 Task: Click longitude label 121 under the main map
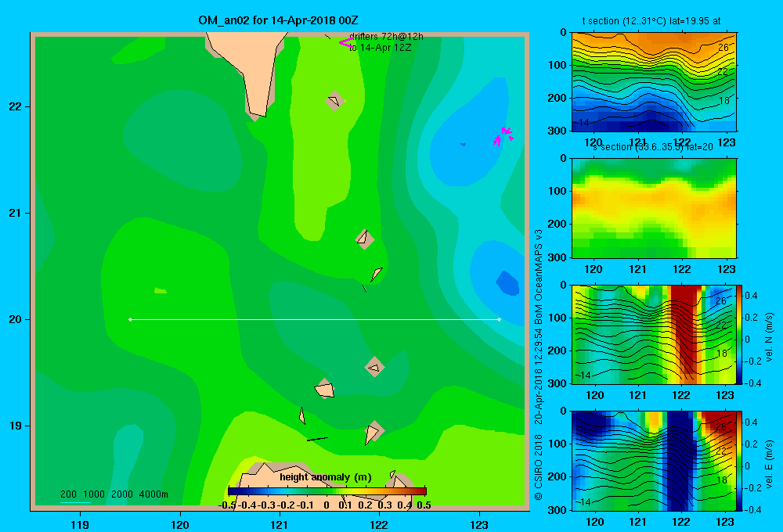[280, 524]
